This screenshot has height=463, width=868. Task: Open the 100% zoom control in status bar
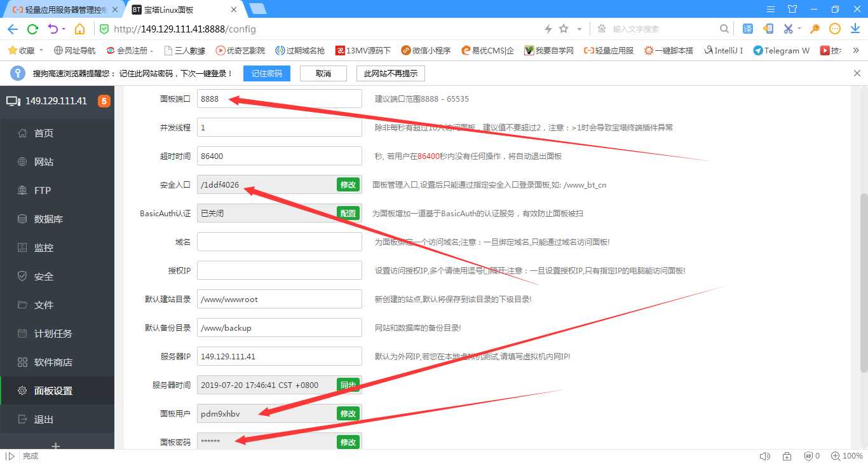tap(848, 456)
